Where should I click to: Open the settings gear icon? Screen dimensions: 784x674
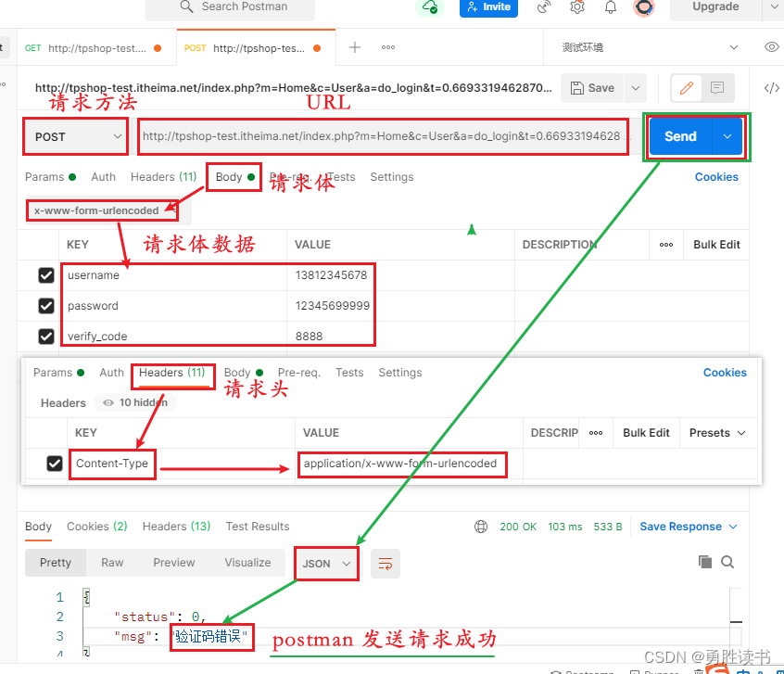click(577, 6)
